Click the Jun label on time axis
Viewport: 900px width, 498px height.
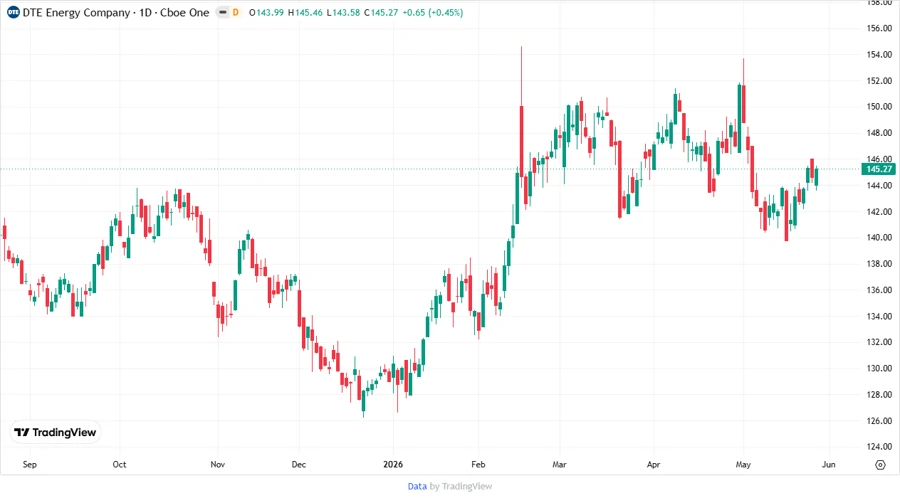829,465
